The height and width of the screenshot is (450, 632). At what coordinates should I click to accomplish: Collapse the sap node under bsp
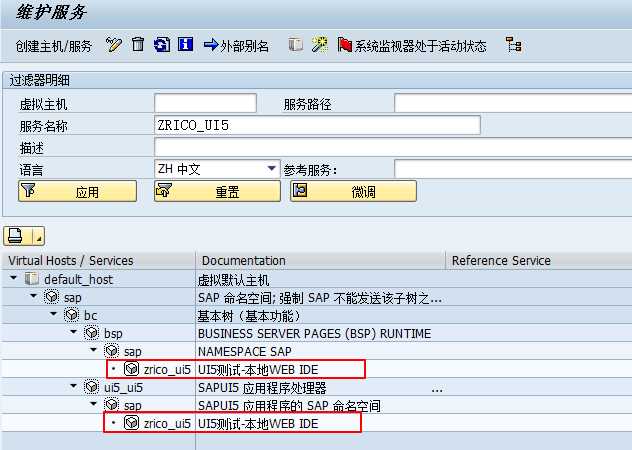tap(94, 350)
